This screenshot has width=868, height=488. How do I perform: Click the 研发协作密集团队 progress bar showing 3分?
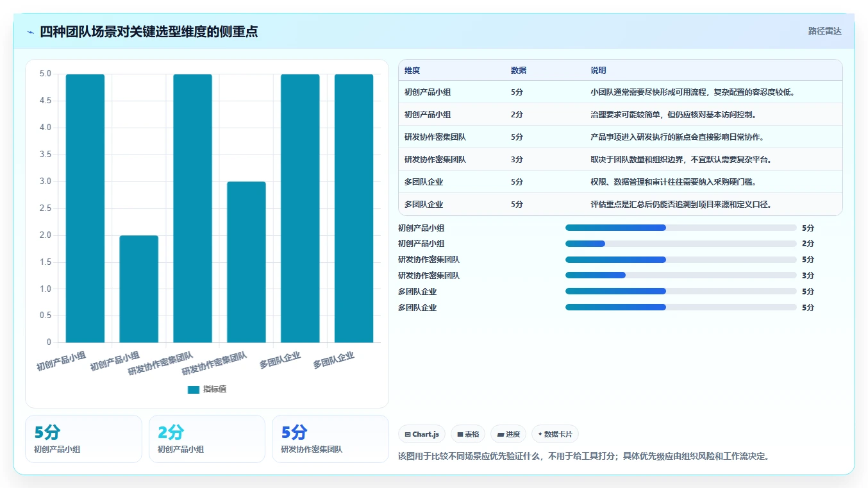click(x=681, y=275)
